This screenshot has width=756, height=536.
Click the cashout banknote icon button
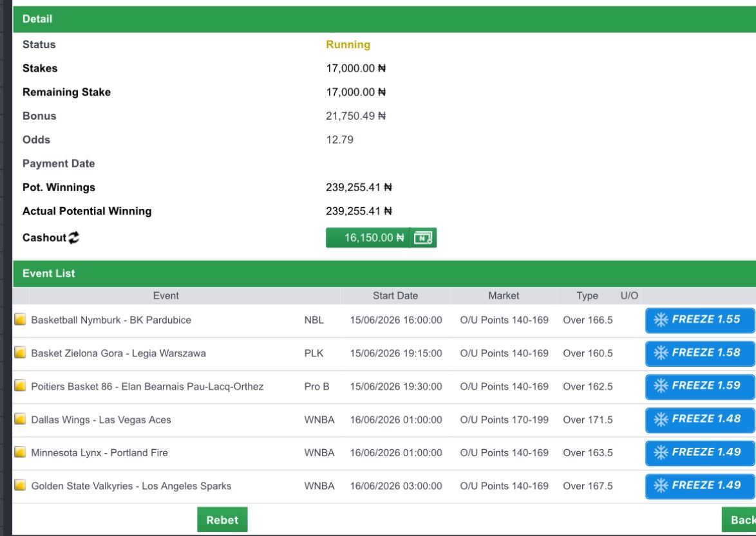[x=423, y=237]
